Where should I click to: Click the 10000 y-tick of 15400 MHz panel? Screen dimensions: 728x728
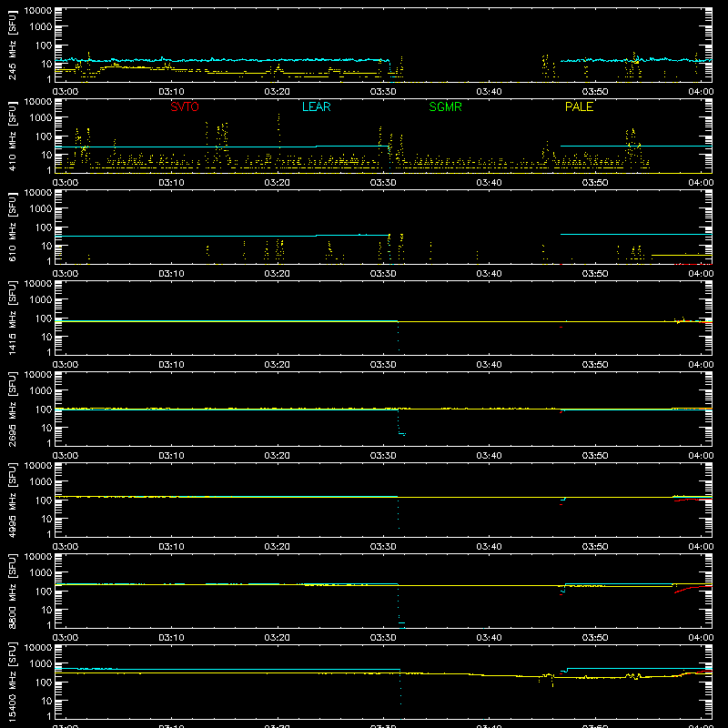coord(38,648)
